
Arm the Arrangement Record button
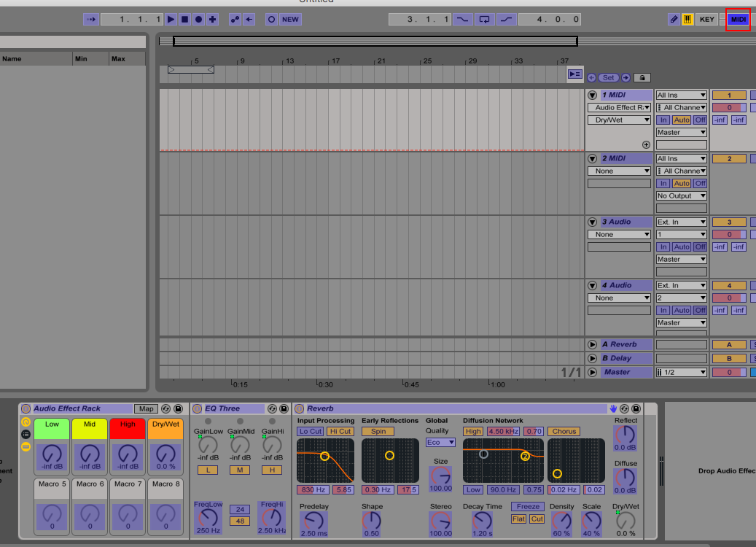[x=198, y=19]
